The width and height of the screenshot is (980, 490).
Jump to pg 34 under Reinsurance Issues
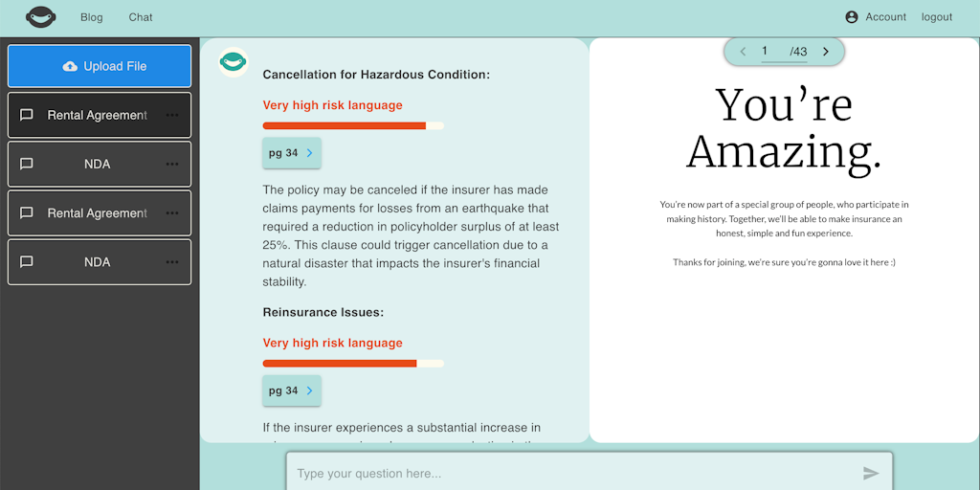[291, 390]
